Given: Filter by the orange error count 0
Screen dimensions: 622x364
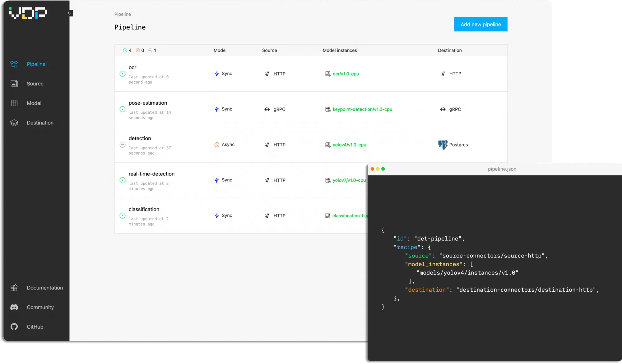Looking at the screenshot, I should click(x=140, y=50).
